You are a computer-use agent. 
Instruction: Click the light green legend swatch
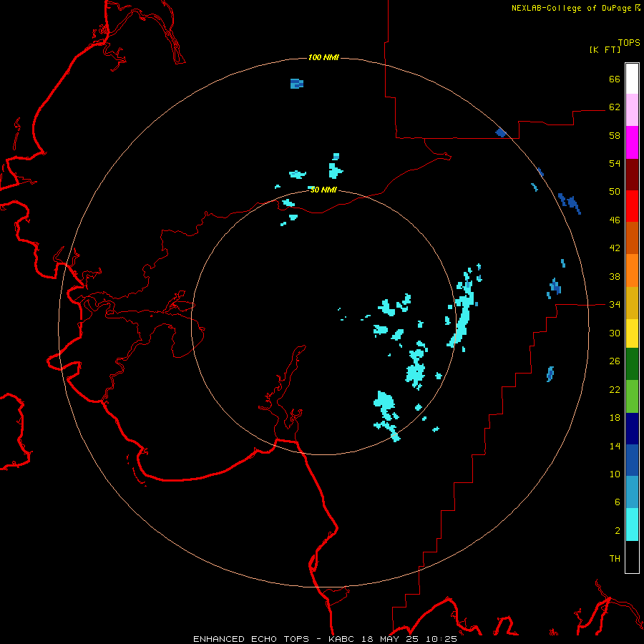(632, 396)
